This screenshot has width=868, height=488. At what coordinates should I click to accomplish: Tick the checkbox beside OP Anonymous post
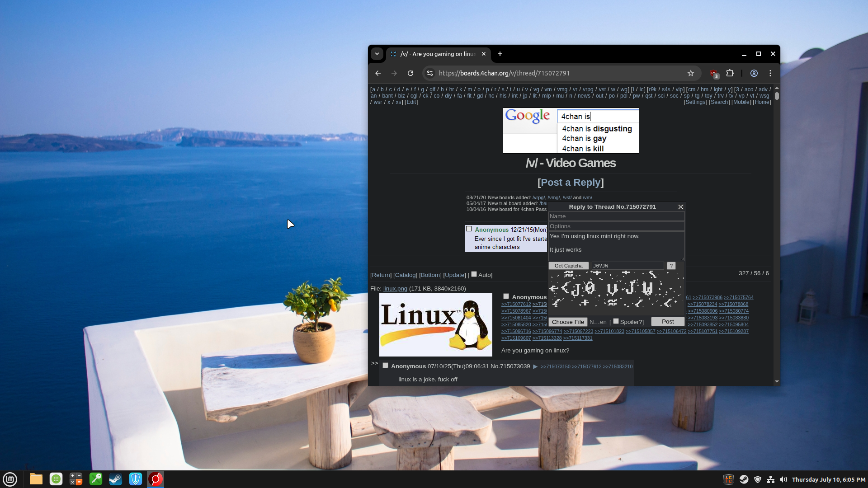click(x=506, y=296)
